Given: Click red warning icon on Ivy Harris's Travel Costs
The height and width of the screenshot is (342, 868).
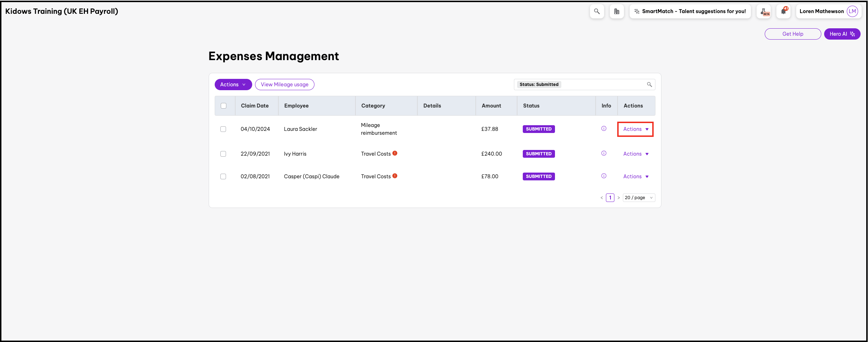Looking at the screenshot, I should pos(395,153).
